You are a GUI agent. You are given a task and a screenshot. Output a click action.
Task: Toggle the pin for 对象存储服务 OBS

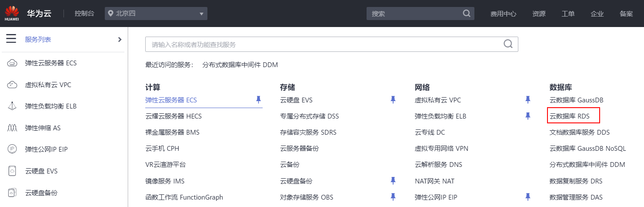393,197
